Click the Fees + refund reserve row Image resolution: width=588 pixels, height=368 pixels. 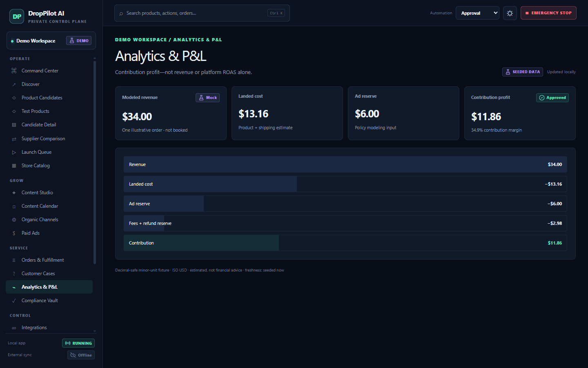345,223
